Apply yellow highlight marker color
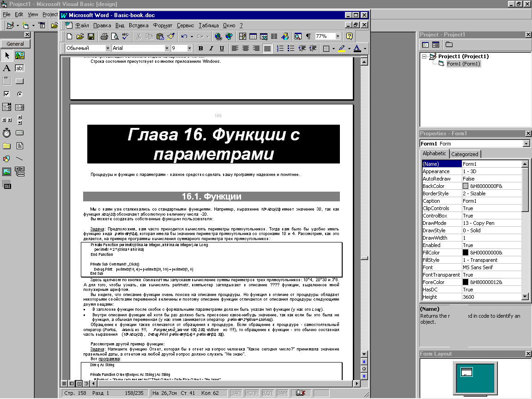This screenshot has width=532, height=399. point(342,48)
